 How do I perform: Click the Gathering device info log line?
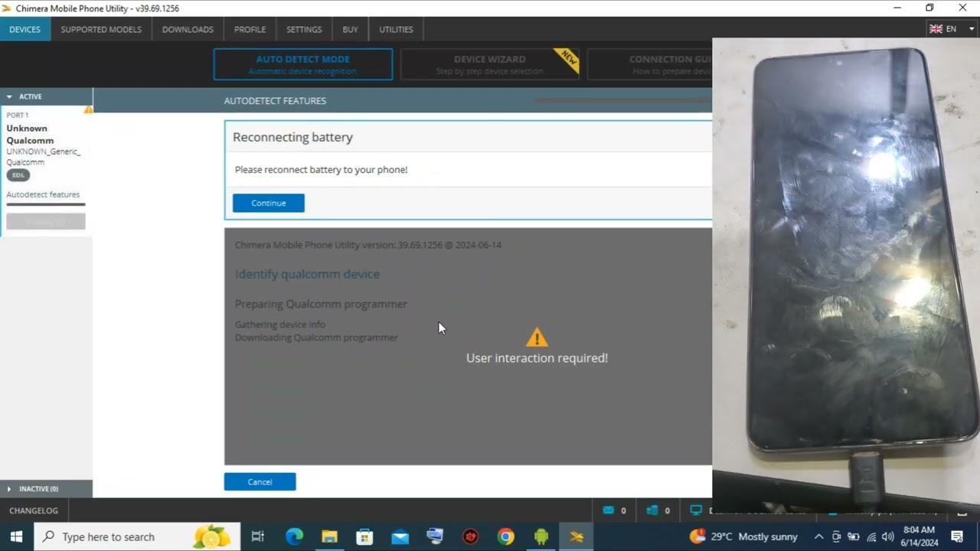point(280,324)
